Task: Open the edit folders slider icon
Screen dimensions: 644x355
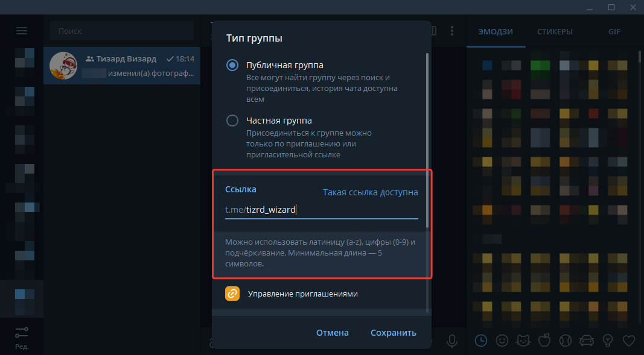Action: click(x=21, y=331)
